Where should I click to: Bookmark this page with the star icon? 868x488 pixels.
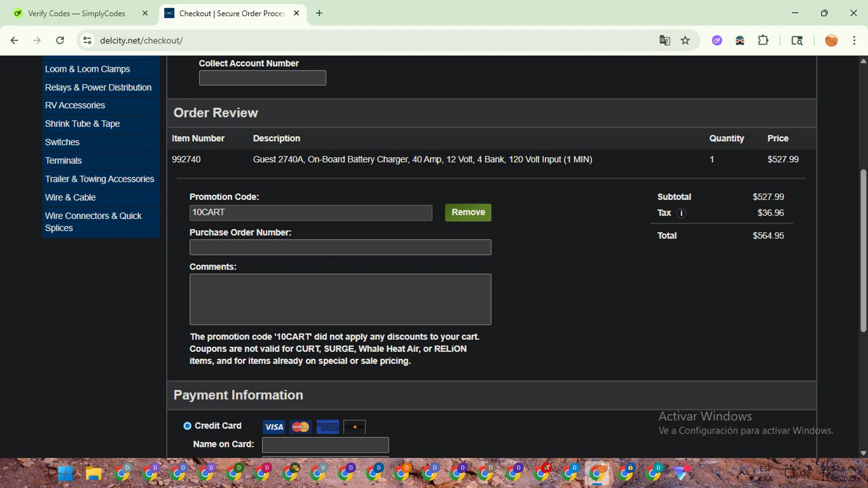click(686, 41)
